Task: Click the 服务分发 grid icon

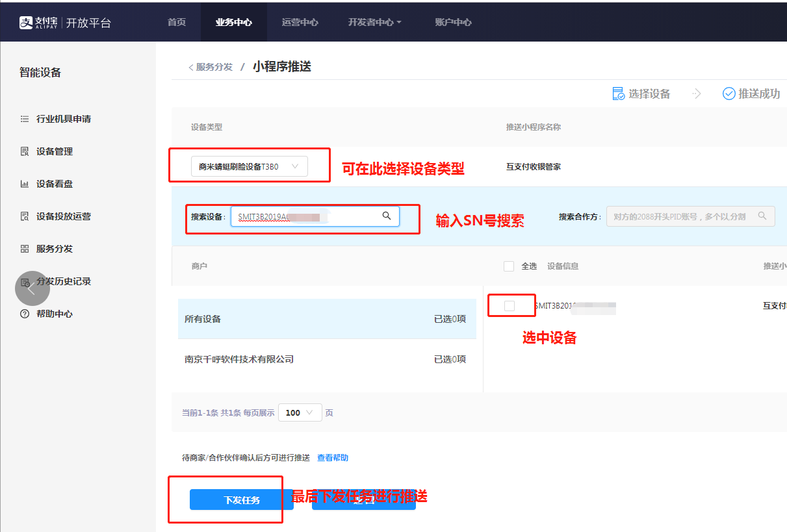Action: point(25,249)
